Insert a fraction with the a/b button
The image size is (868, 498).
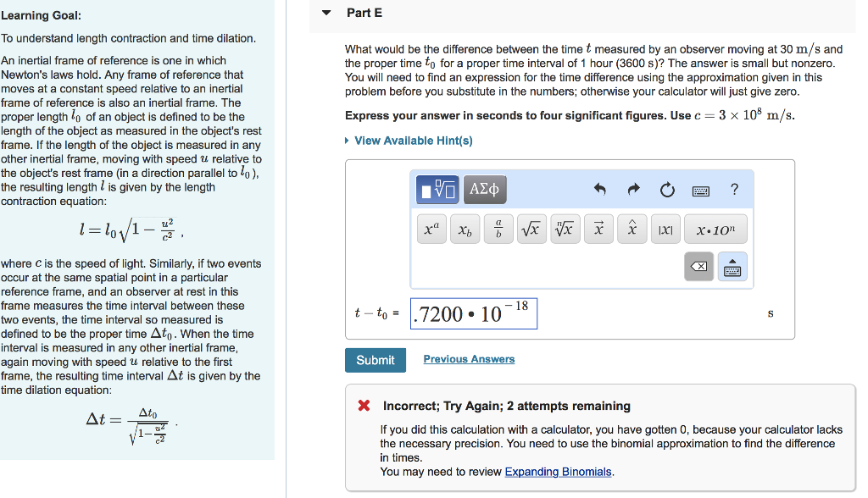498,228
